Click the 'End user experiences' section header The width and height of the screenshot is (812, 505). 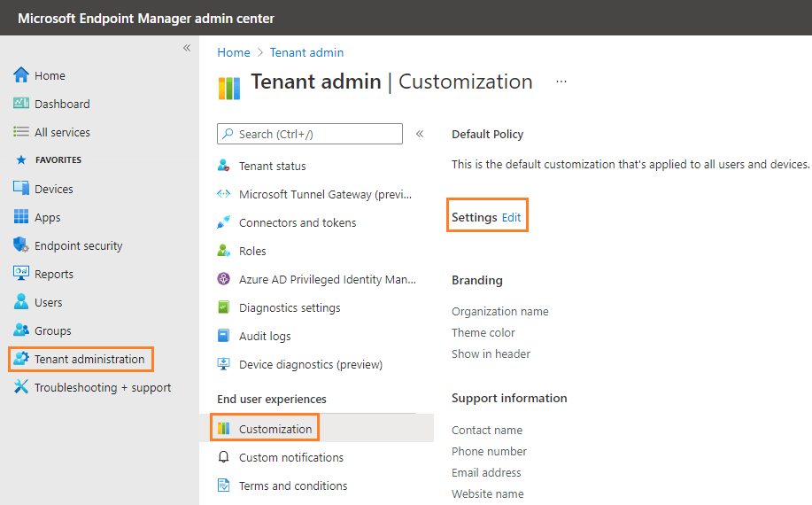(x=271, y=399)
